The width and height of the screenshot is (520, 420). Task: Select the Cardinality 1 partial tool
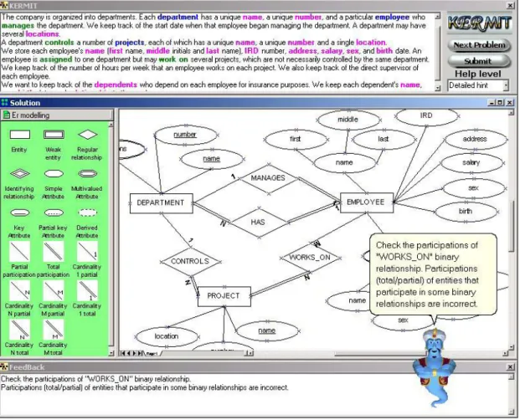point(88,252)
